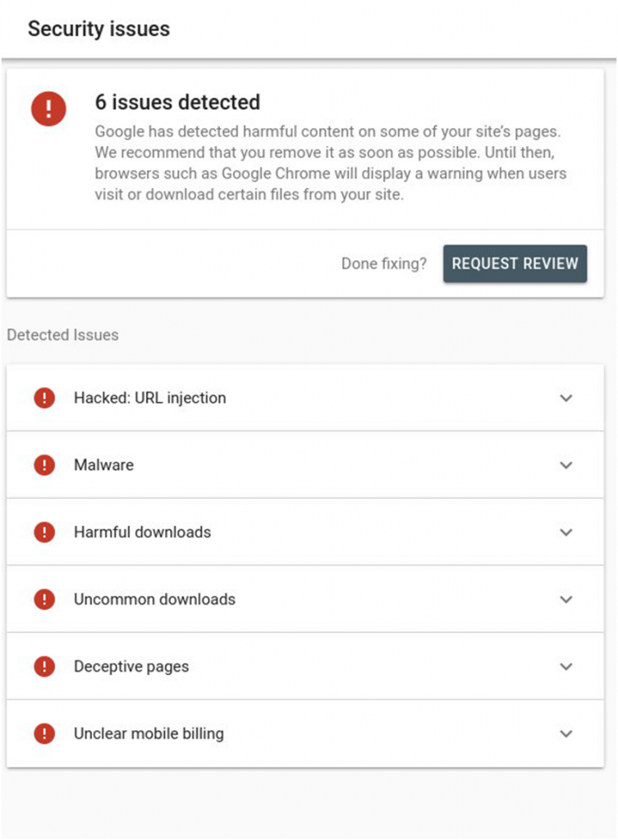
Task: Click the Detected Issues section header
Action: (62, 335)
